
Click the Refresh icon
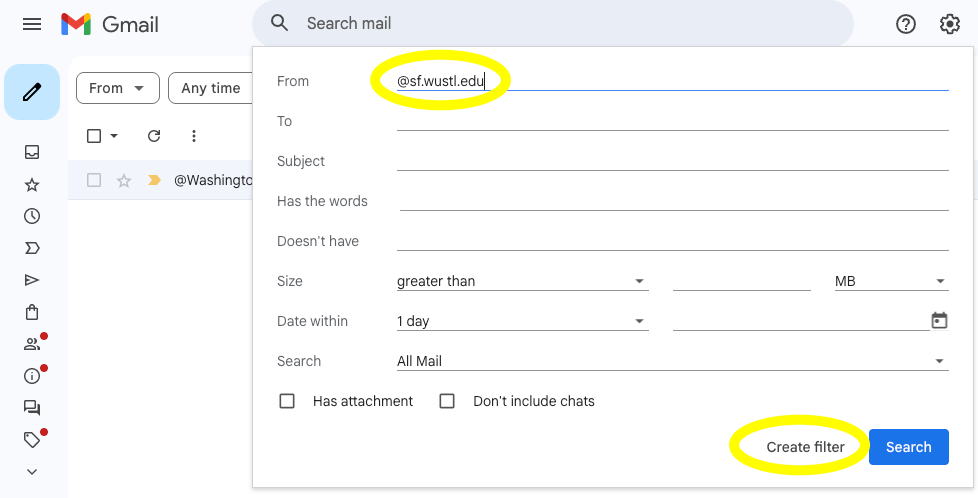[x=154, y=135]
